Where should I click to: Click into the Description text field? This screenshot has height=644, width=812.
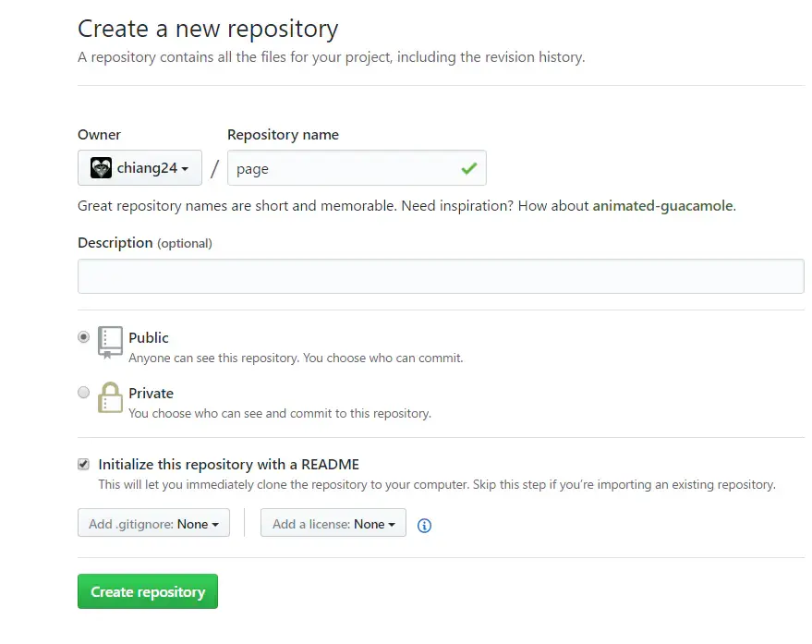[x=441, y=276]
